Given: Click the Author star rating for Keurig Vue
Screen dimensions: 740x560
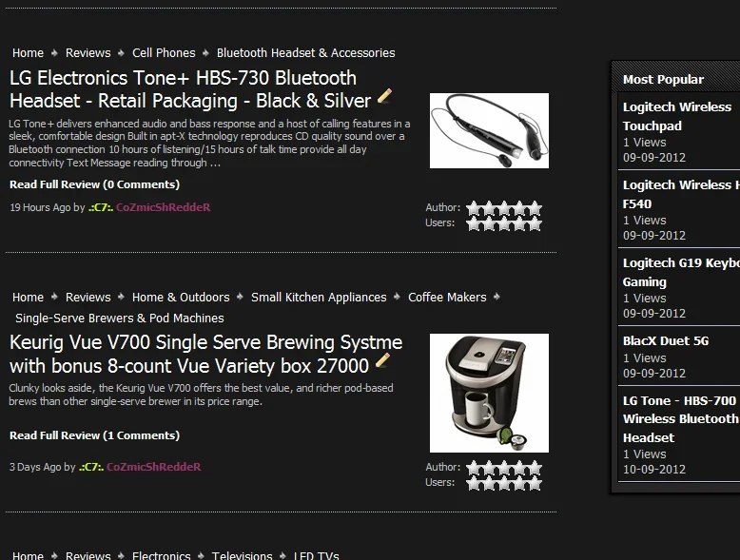Looking at the screenshot, I should point(504,468).
